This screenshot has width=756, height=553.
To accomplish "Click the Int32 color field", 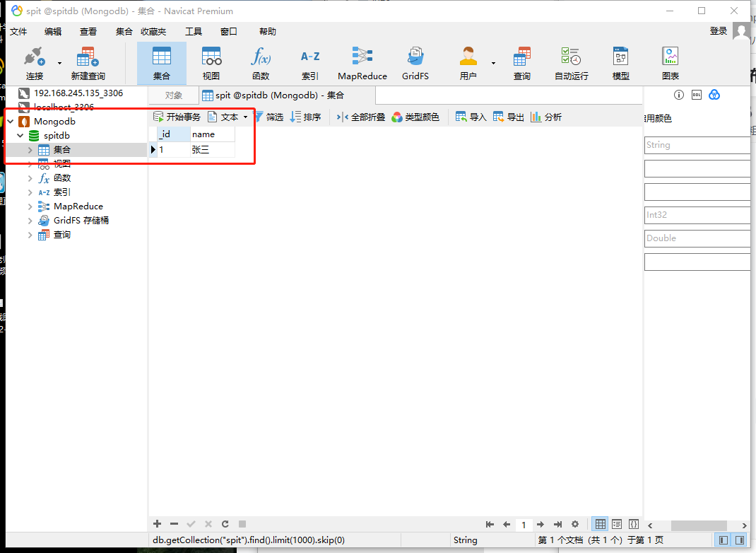I will (697, 215).
